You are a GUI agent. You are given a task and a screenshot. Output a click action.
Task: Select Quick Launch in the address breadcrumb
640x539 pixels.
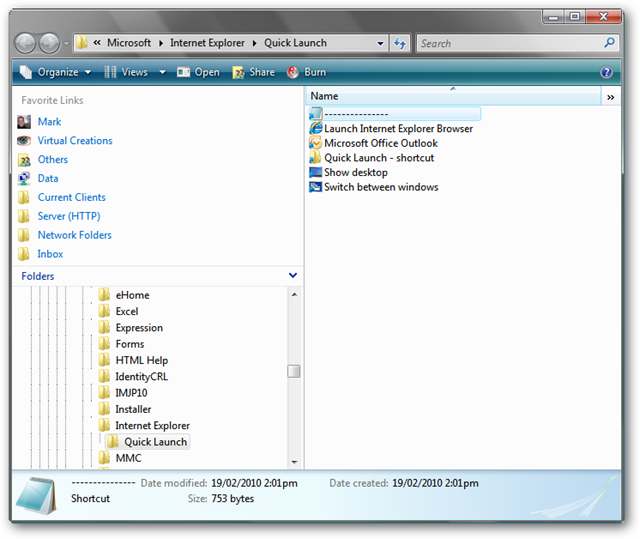pyautogui.click(x=295, y=43)
